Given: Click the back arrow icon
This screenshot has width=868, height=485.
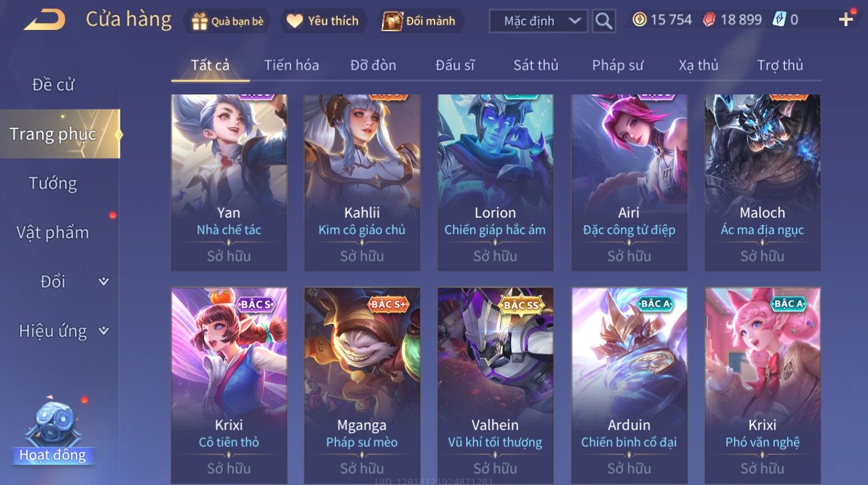Looking at the screenshot, I should tap(44, 20).
